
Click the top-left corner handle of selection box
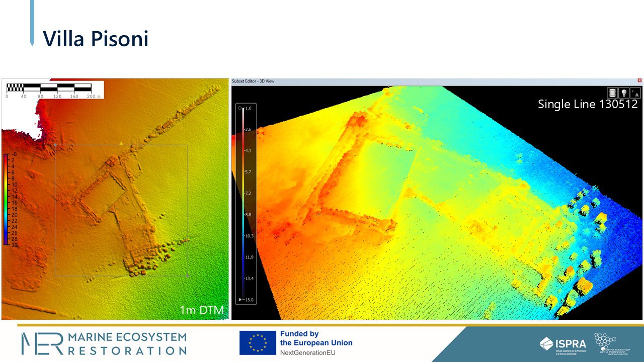[x=55, y=145]
